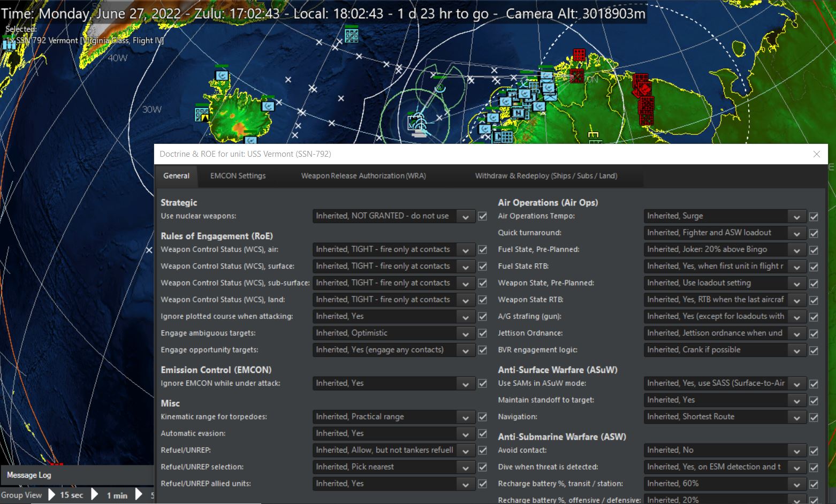The height and width of the screenshot is (504, 836).
Task: Select the blue unit icon on Greenland's coast
Action: click(222, 75)
